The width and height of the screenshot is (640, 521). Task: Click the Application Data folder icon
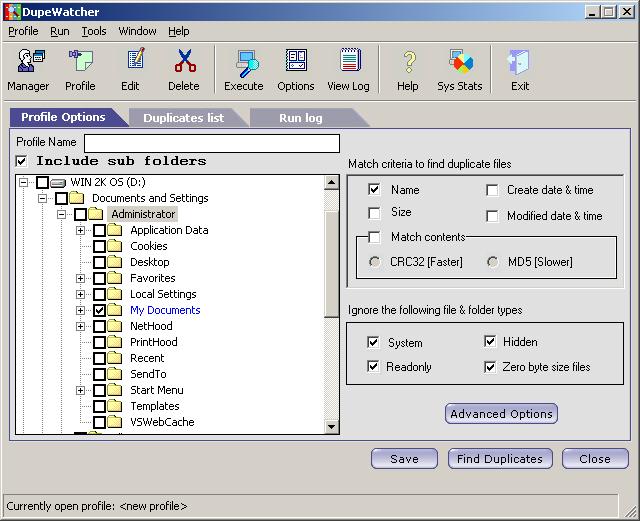pyautogui.click(x=115, y=230)
